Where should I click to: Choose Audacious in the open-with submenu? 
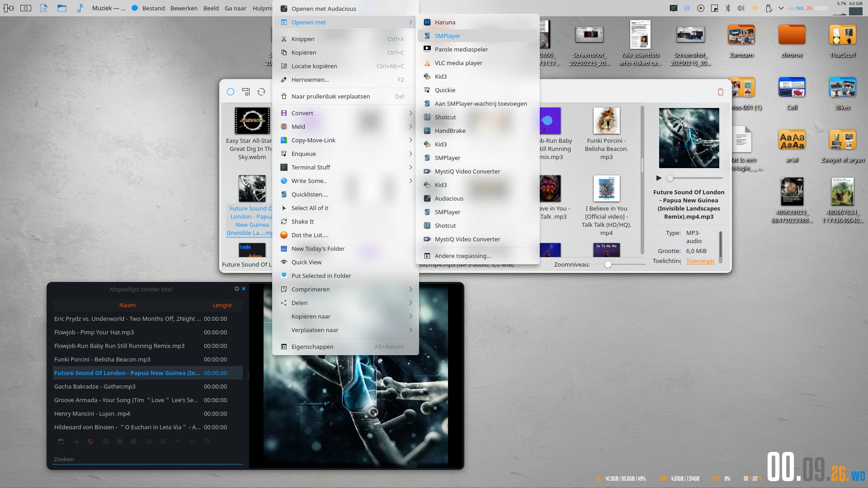point(477,198)
